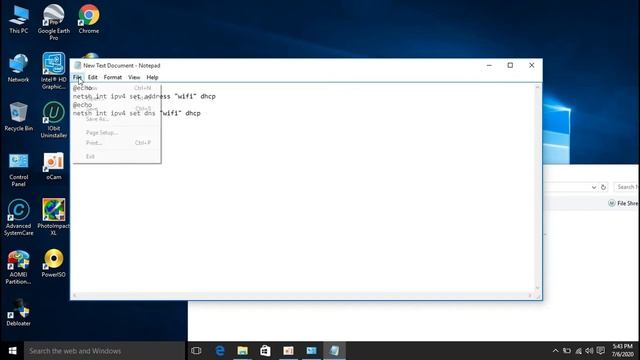The image size is (640, 360).
Task: Open Microsoft Edge from the taskbar
Action: pos(220,351)
